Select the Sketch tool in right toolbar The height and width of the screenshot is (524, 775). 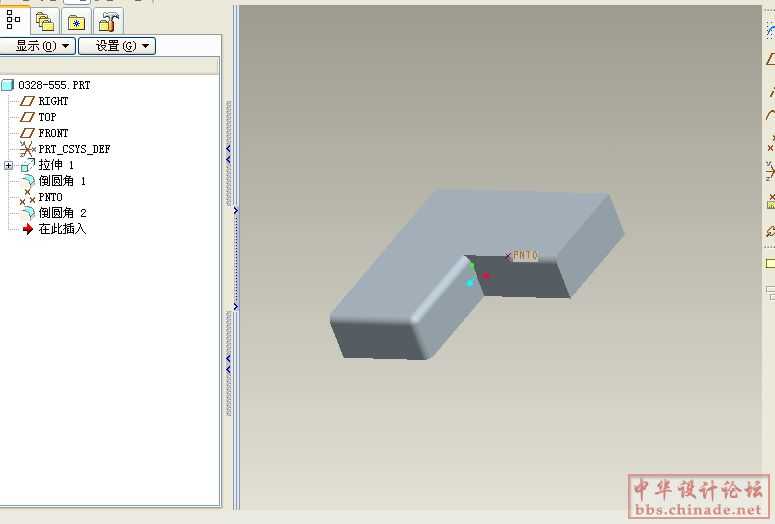coord(770,31)
